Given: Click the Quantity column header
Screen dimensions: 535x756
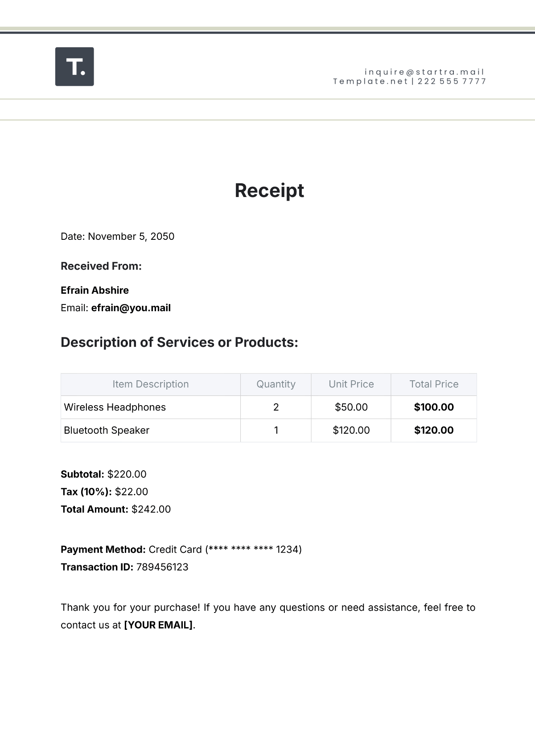Looking at the screenshot, I should (276, 384).
